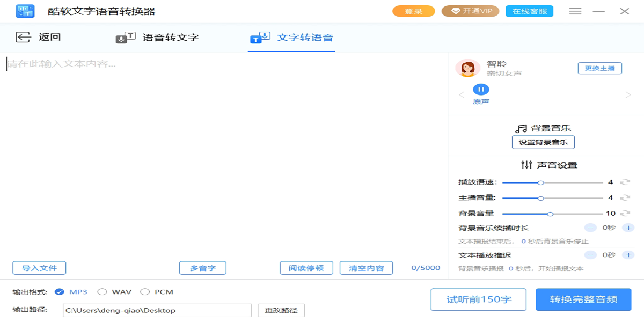Decrease 文本播放推迟 with minus button
The width and height of the screenshot is (644, 322).
(590, 255)
